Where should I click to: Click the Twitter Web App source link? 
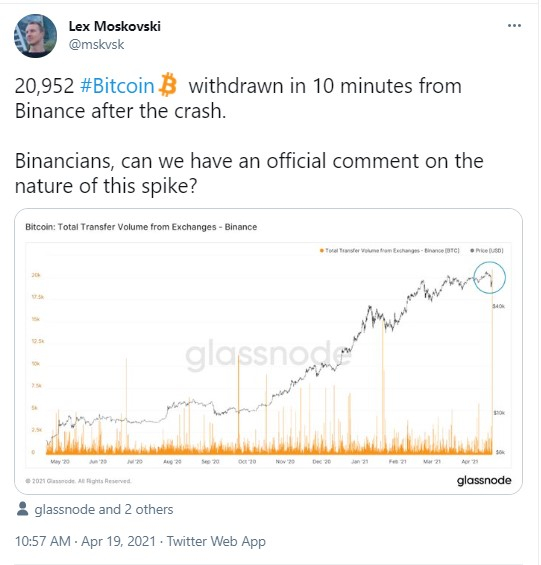tap(216, 541)
